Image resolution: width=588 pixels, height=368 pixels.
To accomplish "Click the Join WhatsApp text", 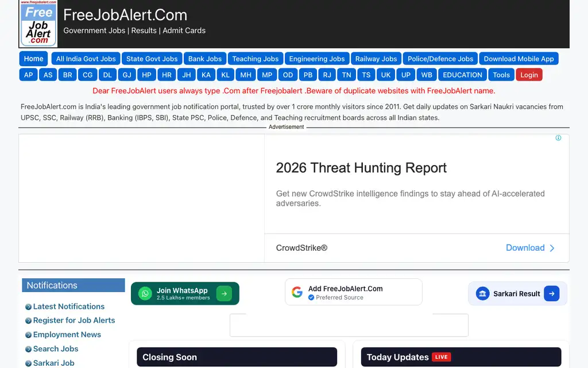I will coord(182,290).
